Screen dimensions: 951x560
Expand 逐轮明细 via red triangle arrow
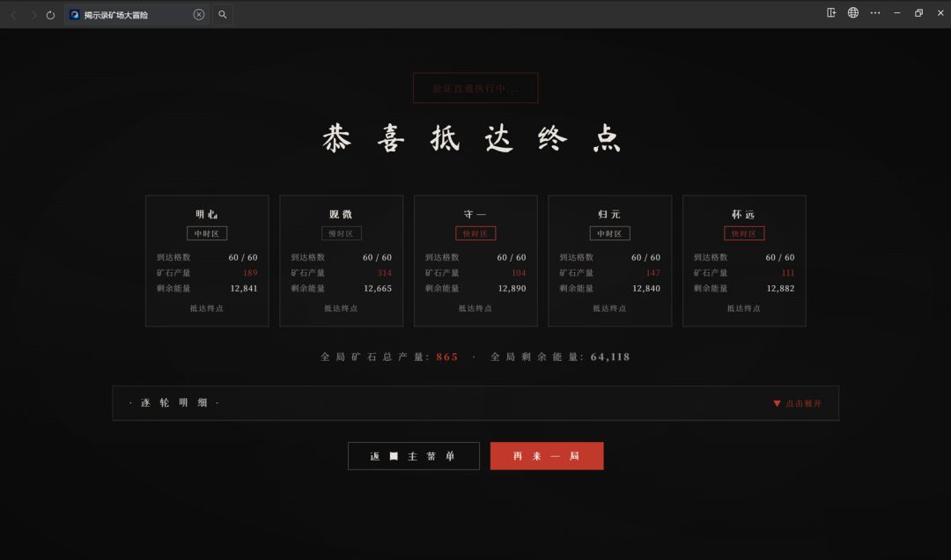[777, 403]
